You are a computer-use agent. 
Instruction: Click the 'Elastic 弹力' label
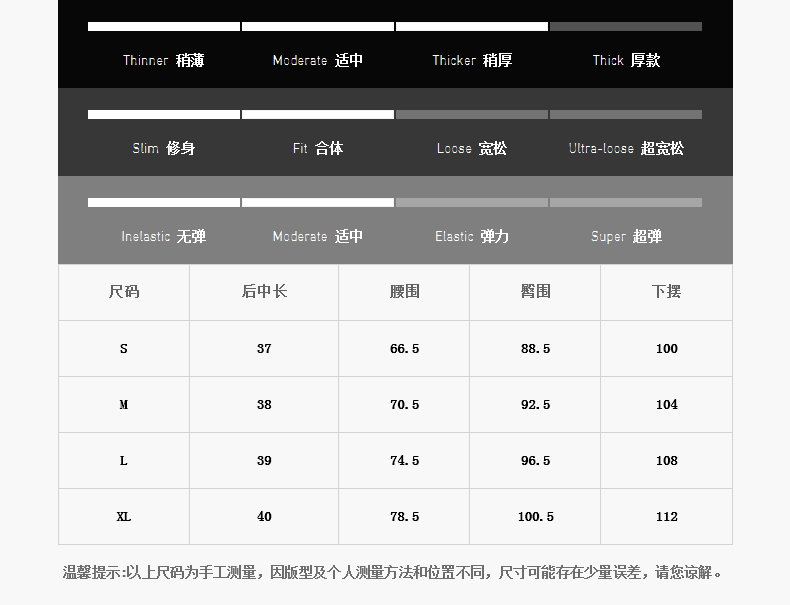[472, 236]
